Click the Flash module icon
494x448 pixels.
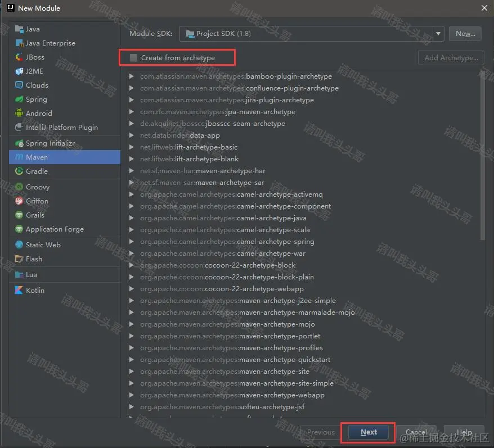tap(18, 259)
